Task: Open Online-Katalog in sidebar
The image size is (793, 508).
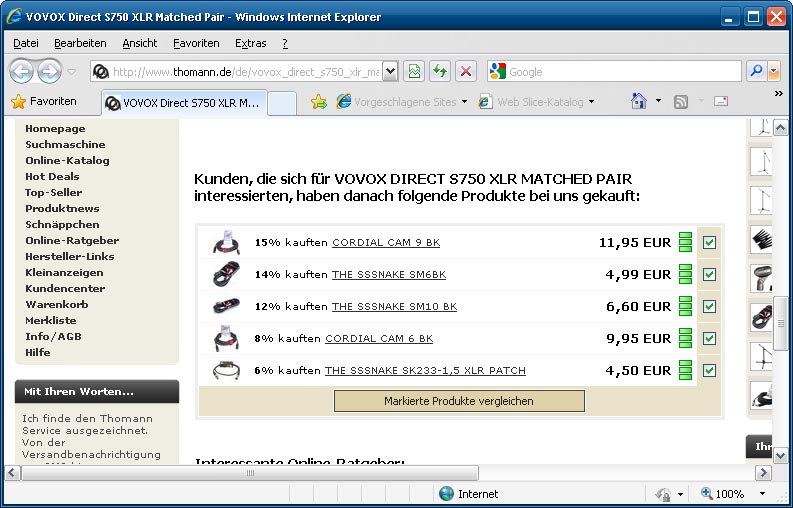Action: coord(67,160)
